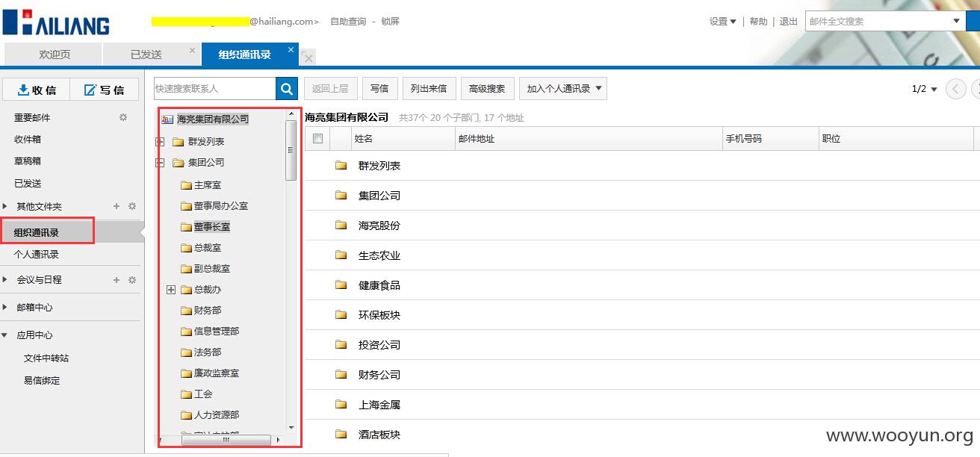Image resolution: width=980 pixels, height=457 pixels.
Task: Click 收信 button
Action: [37, 90]
